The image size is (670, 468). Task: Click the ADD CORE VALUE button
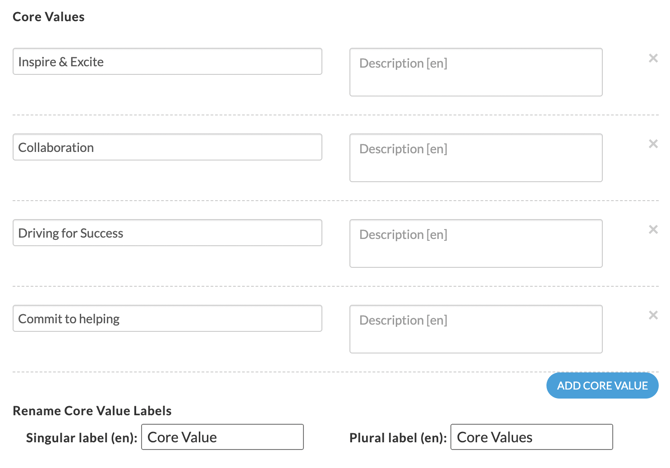pyautogui.click(x=602, y=386)
